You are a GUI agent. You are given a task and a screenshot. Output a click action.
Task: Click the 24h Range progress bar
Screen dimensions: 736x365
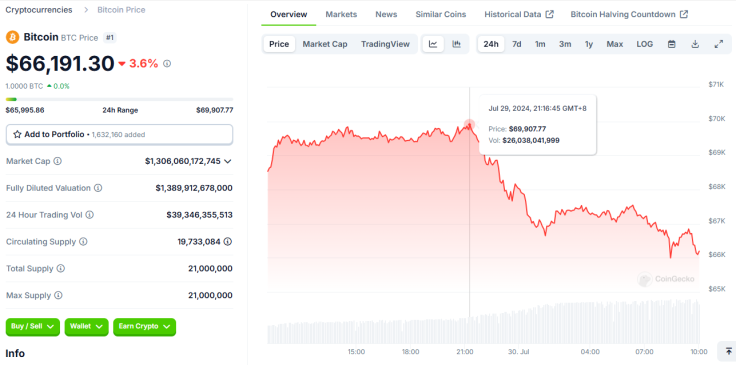(119, 99)
